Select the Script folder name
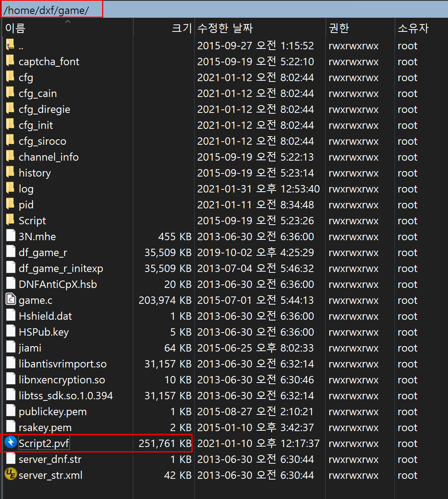Image resolution: width=448 pixels, height=499 pixels. pos(32,221)
